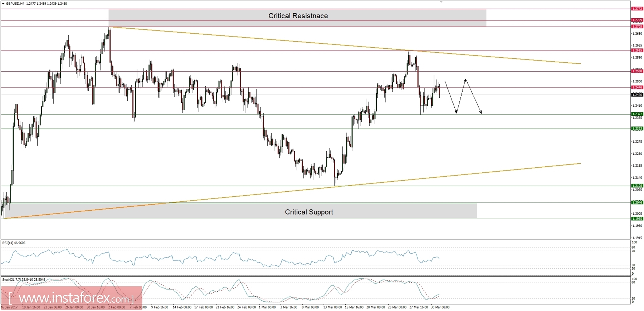Click the red 1.2538 price tag
Screen dimensions: 644x311
point(637,71)
